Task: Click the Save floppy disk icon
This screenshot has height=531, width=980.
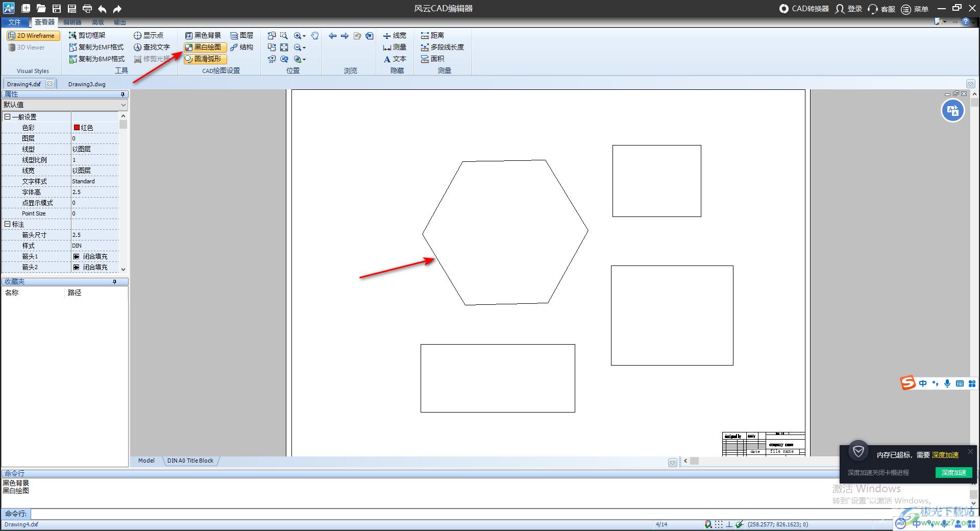Action: (57, 9)
